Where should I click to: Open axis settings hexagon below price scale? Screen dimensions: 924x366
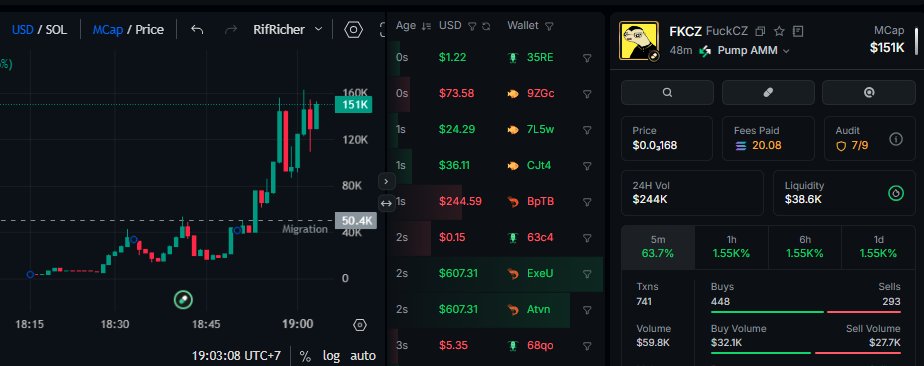tap(360, 325)
